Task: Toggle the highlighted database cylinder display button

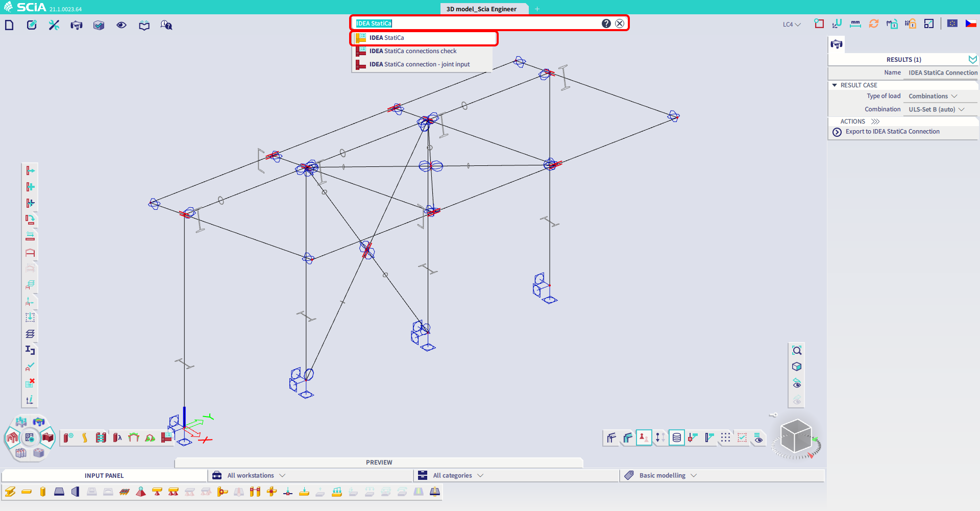Action: pos(676,437)
